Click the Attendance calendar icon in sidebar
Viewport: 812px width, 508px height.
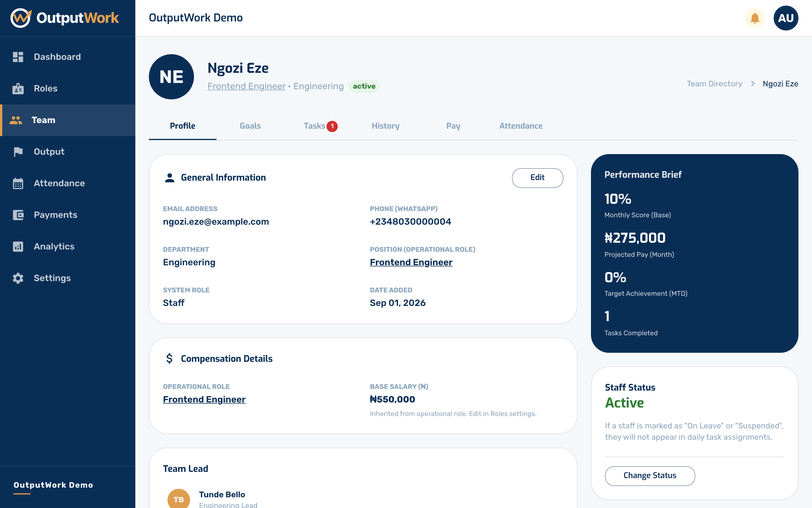pos(18,183)
